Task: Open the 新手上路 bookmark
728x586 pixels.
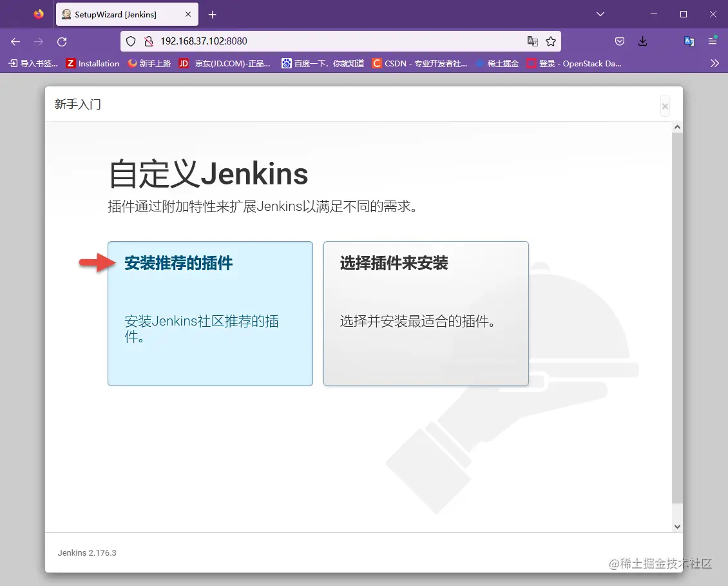Action: click(149, 63)
